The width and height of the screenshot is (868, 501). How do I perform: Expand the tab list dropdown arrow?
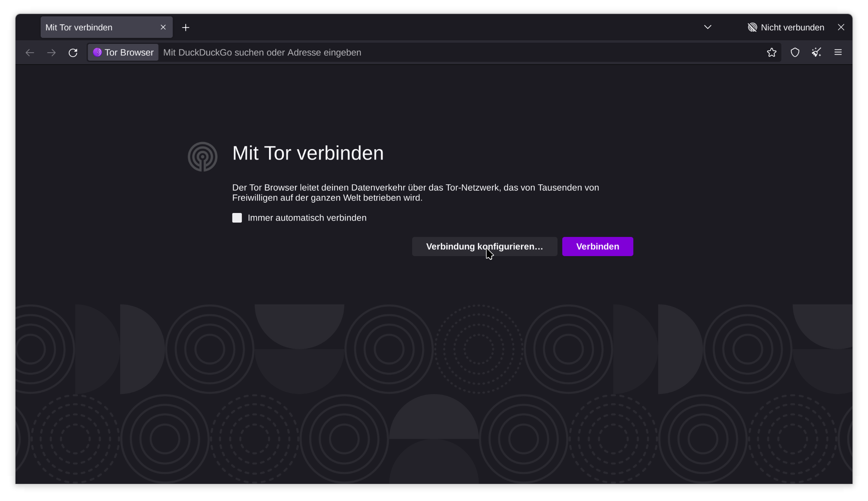pos(708,27)
